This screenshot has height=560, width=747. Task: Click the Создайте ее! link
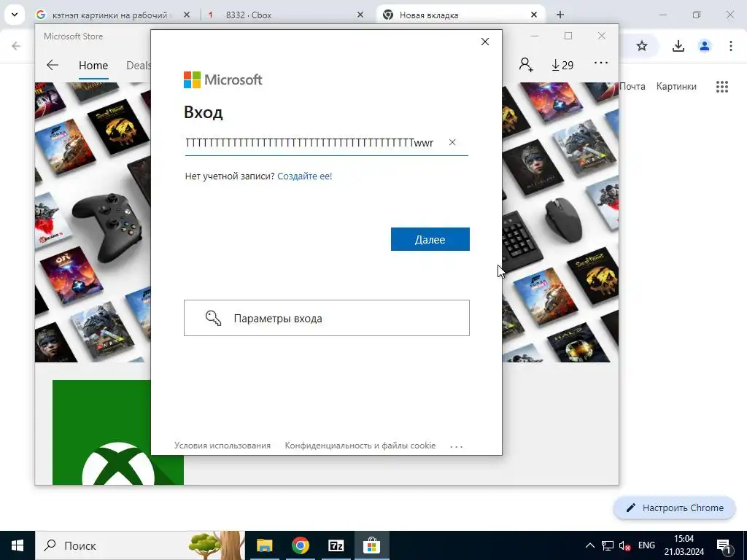pyautogui.click(x=304, y=176)
